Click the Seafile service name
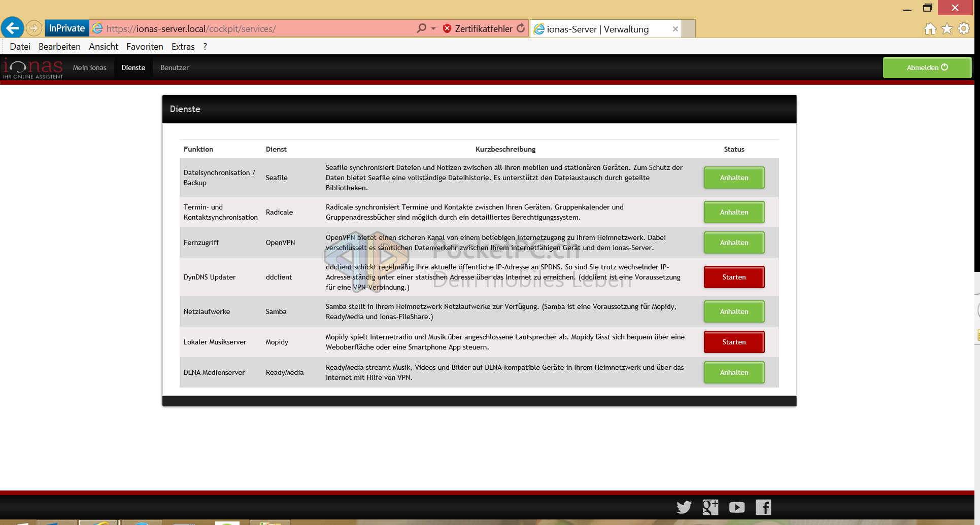Image resolution: width=980 pixels, height=525 pixels. click(x=277, y=178)
